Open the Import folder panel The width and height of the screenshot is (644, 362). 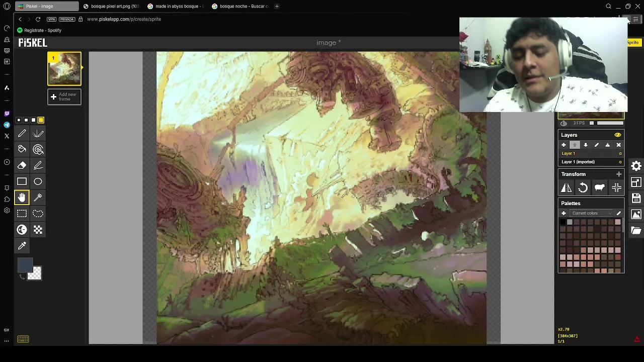click(x=636, y=230)
